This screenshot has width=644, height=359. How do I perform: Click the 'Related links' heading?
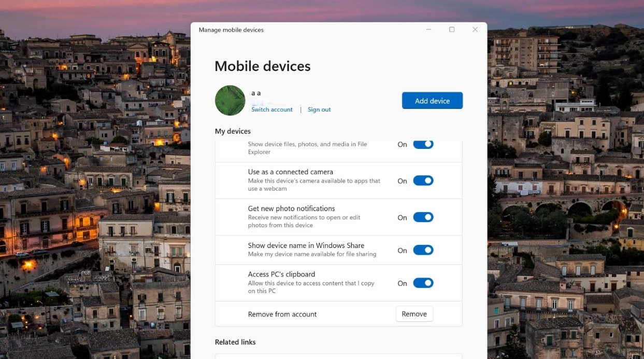(x=235, y=342)
